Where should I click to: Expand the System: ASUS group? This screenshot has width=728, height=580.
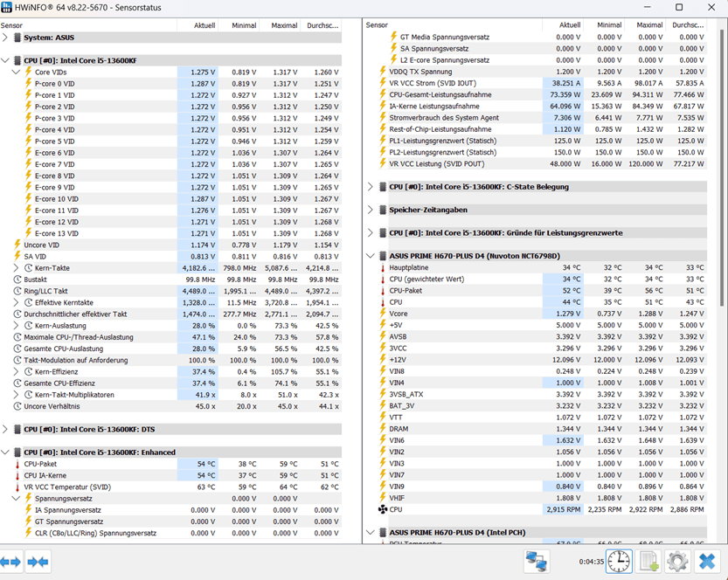pos(5,38)
